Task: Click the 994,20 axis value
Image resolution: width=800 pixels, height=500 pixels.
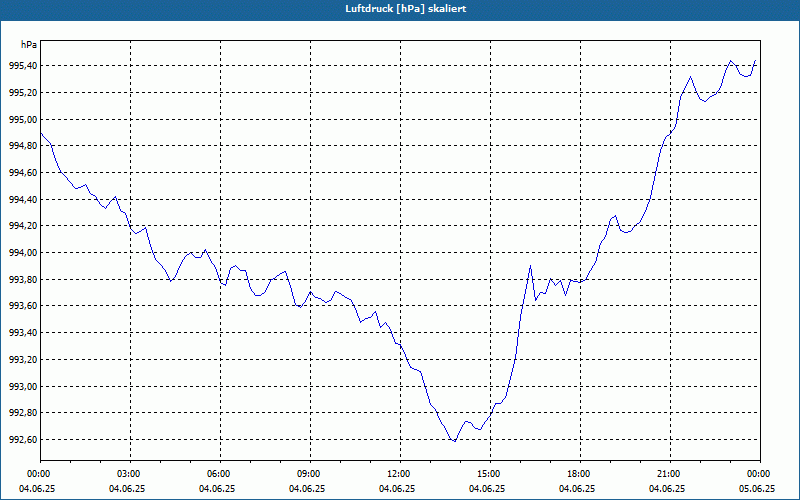Action: [x=23, y=226]
